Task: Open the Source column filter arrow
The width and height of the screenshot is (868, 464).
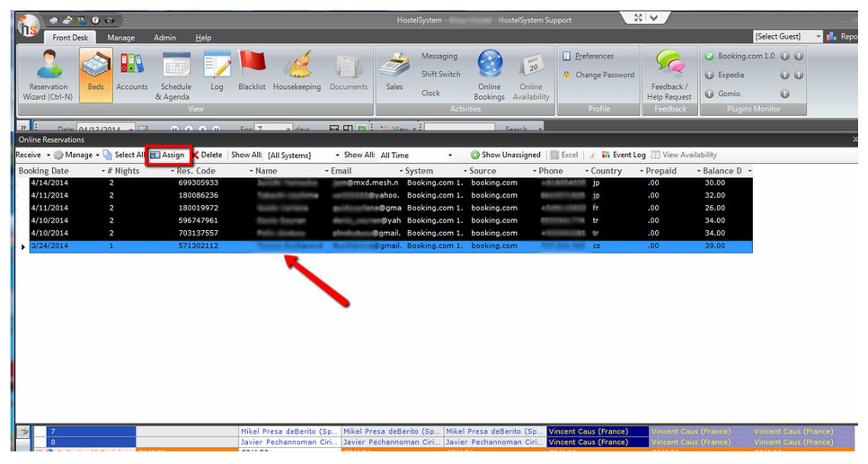Action: click(535, 171)
